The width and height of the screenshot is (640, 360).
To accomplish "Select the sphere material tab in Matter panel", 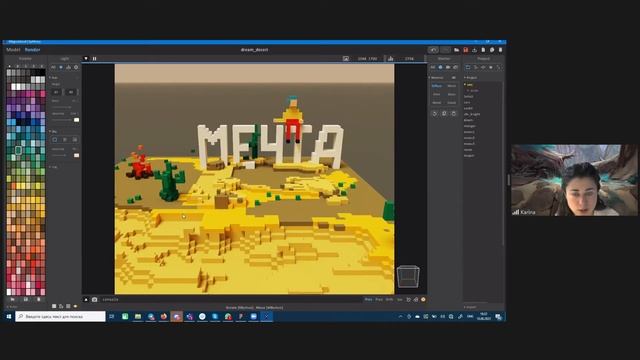I will (x=440, y=67).
